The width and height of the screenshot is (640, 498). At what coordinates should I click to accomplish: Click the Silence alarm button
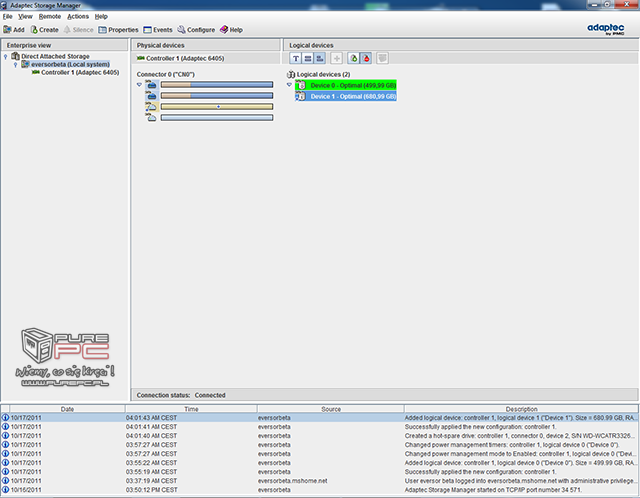pyautogui.click(x=79, y=30)
